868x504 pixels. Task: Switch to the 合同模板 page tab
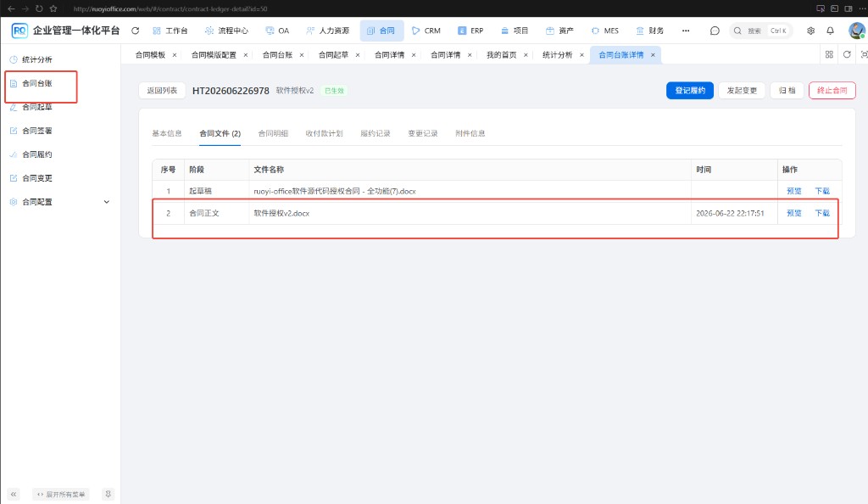coord(151,55)
